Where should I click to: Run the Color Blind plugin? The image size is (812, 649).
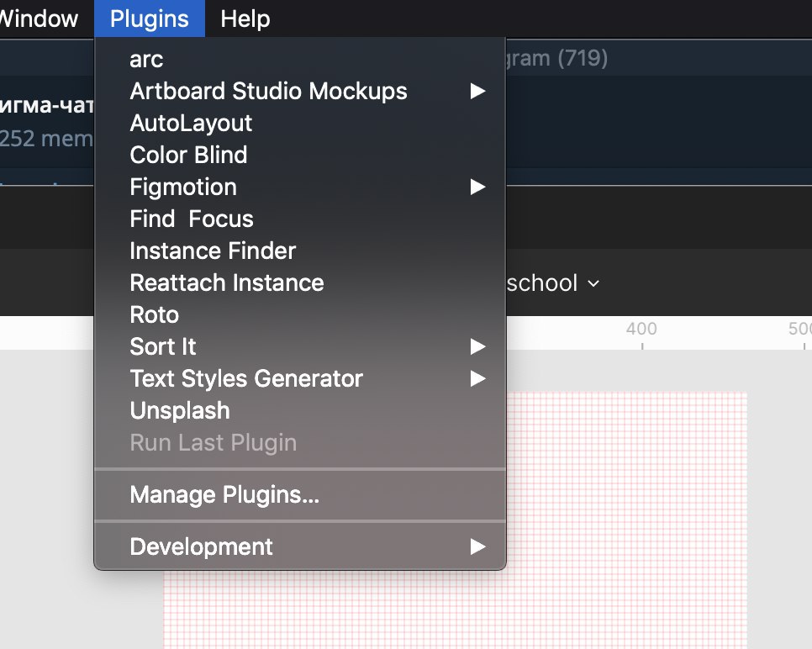coord(300,155)
